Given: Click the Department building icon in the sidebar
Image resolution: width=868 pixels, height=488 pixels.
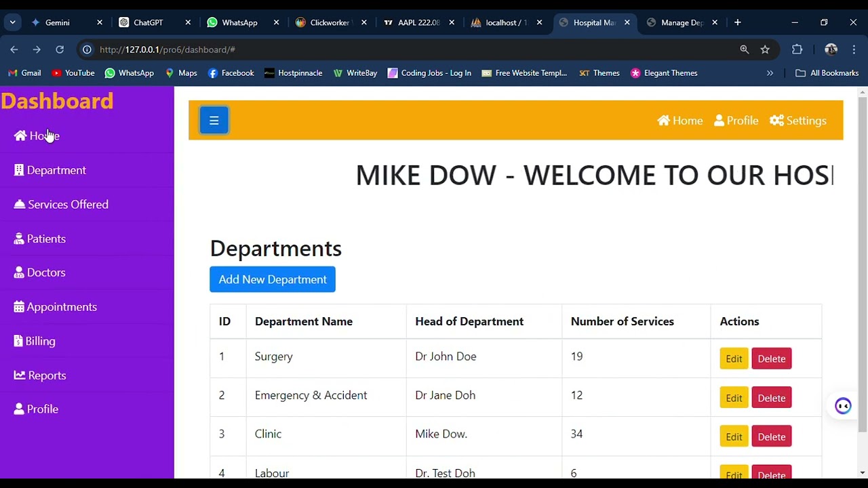Looking at the screenshot, I should (x=19, y=170).
